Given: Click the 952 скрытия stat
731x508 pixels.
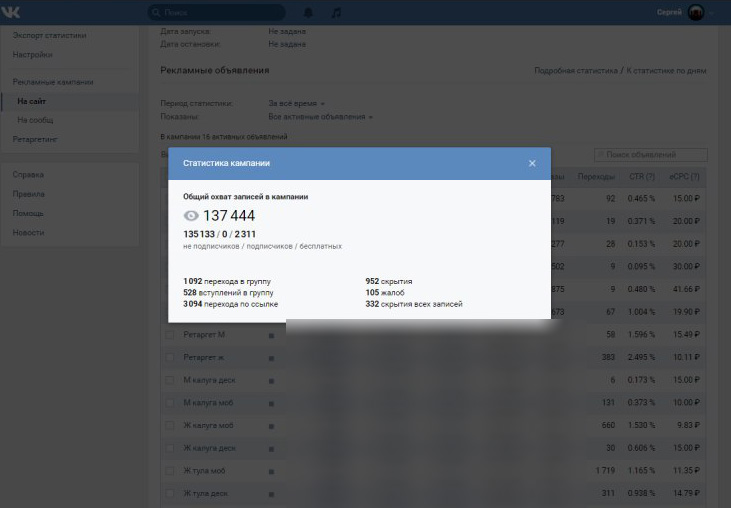Looking at the screenshot, I should point(389,281).
